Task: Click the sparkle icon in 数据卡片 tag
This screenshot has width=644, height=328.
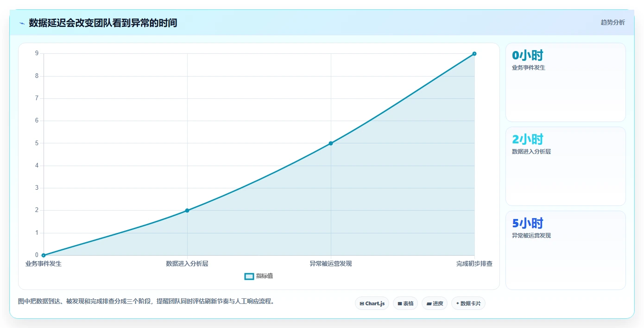Action: pyautogui.click(x=457, y=303)
